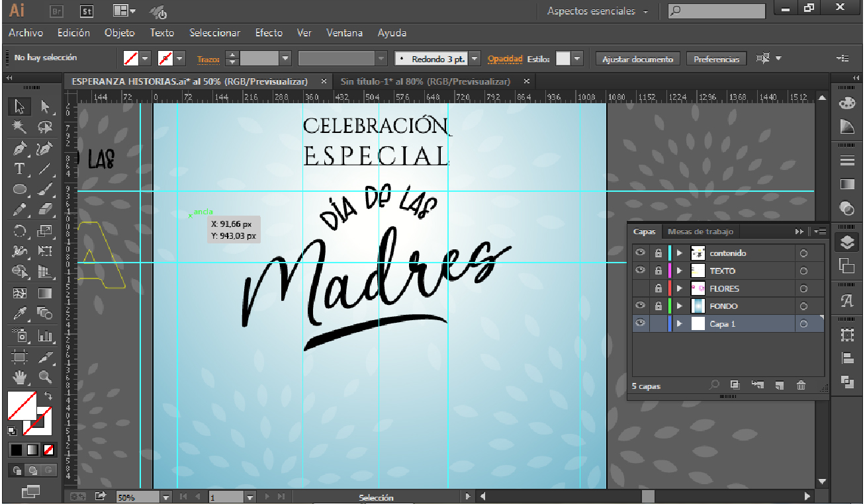Expand the FLORES layer triangle
865x504 pixels.
pyautogui.click(x=679, y=289)
